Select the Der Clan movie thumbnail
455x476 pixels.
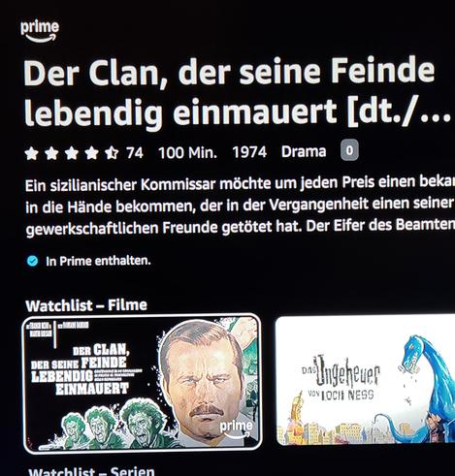tap(142, 384)
